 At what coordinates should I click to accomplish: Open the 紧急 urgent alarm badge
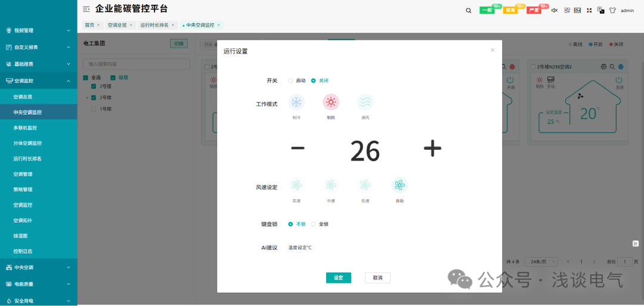click(x=510, y=10)
